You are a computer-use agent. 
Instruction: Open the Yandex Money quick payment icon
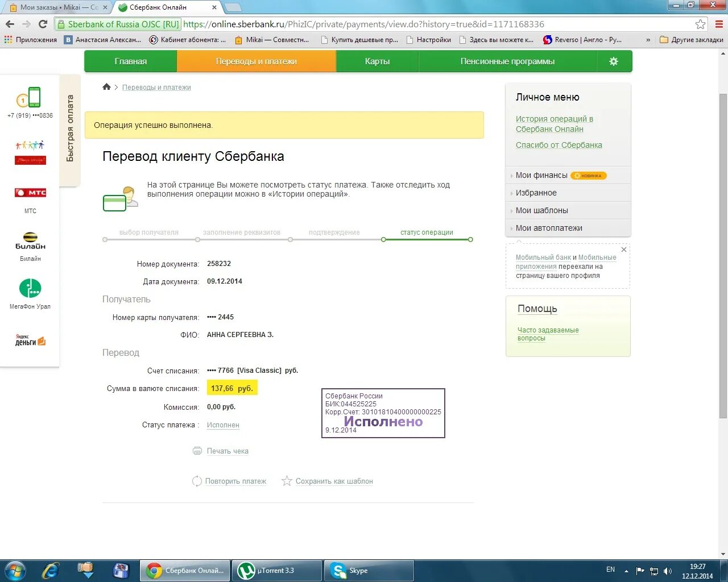click(x=30, y=340)
